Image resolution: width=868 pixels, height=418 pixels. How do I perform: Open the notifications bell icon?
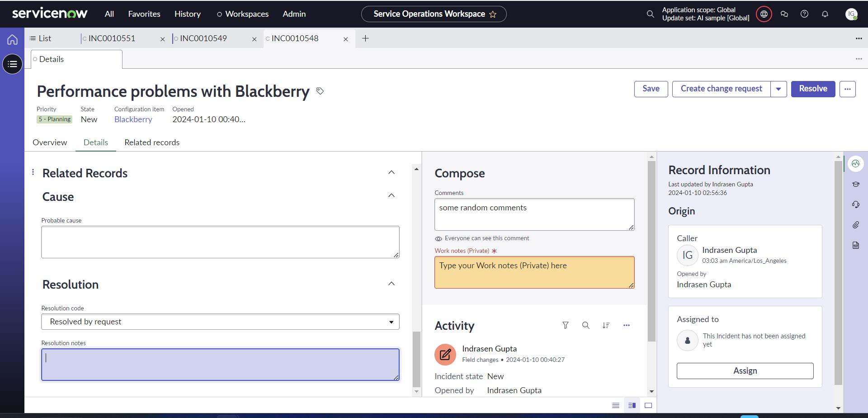pos(825,14)
